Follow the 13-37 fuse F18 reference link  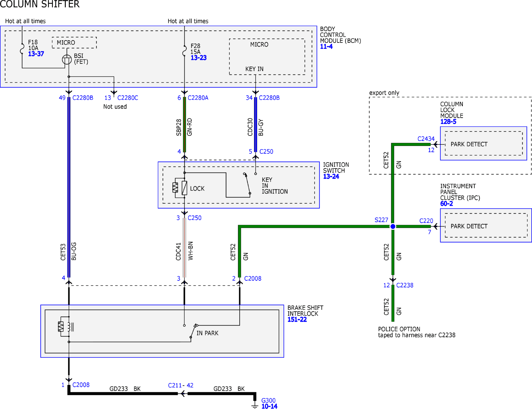(x=36, y=54)
